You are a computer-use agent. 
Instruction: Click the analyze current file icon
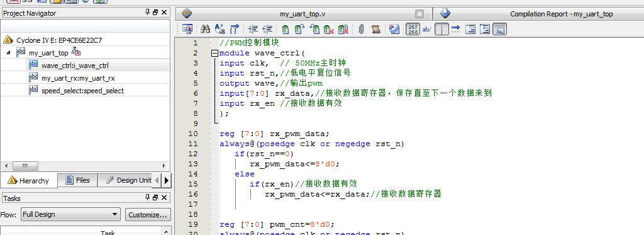coord(394,29)
